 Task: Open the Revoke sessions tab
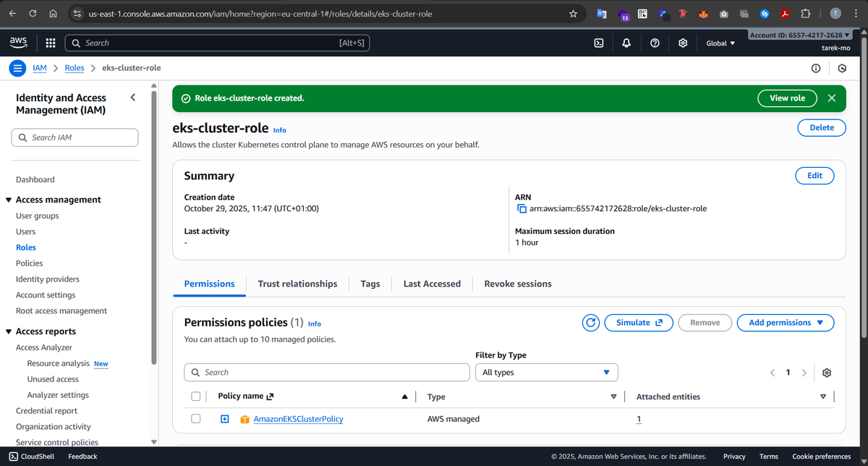[518, 284]
